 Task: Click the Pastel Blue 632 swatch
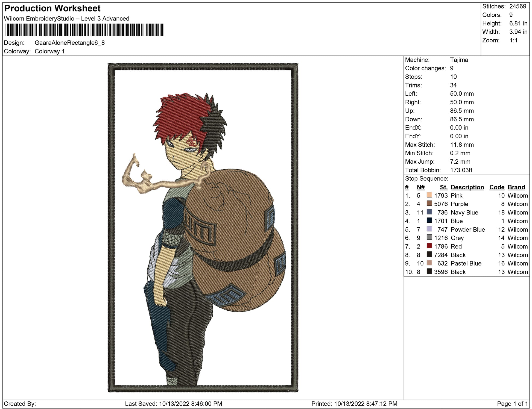point(429,263)
